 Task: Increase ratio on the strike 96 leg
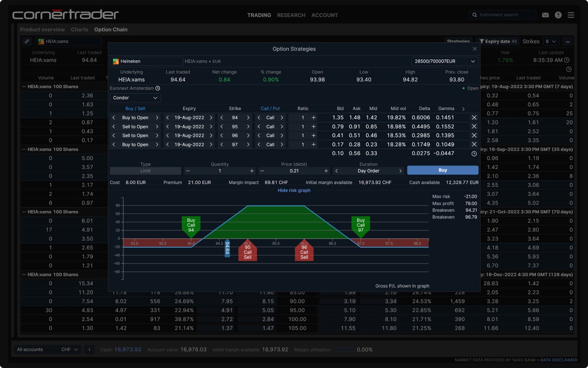click(313, 135)
